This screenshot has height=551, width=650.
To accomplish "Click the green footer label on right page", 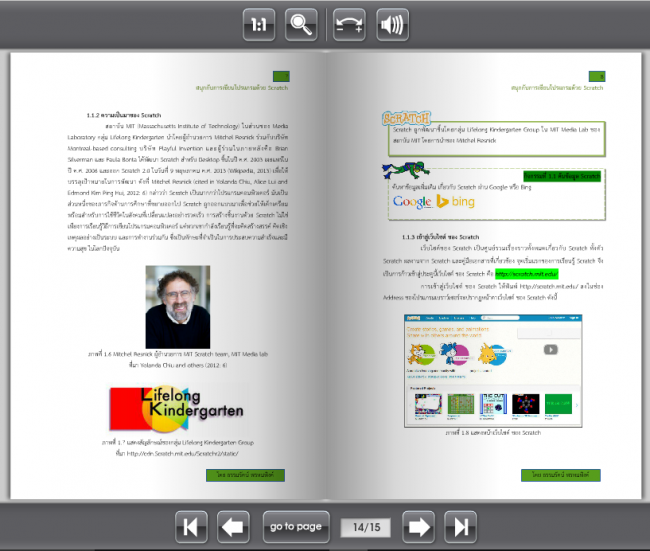I will (561, 475).
